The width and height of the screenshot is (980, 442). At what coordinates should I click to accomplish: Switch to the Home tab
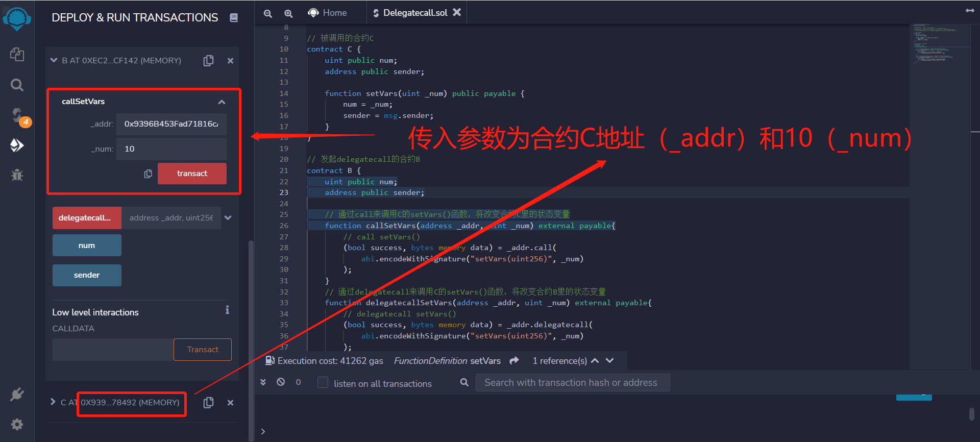coord(328,13)
